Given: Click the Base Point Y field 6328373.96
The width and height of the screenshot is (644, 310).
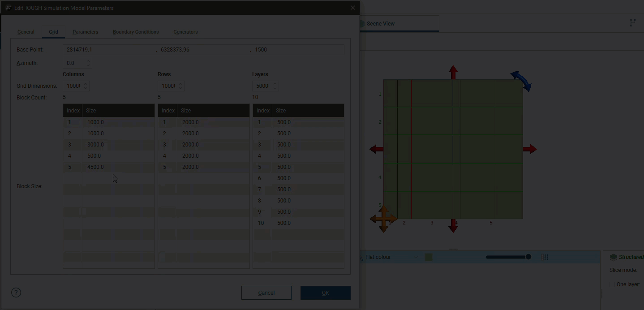Looking at the screenshot, I should coord(204,50).
